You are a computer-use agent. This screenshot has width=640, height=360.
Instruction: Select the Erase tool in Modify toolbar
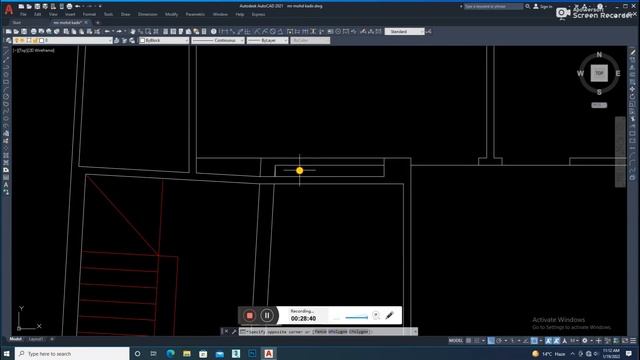tap(633, 52)
